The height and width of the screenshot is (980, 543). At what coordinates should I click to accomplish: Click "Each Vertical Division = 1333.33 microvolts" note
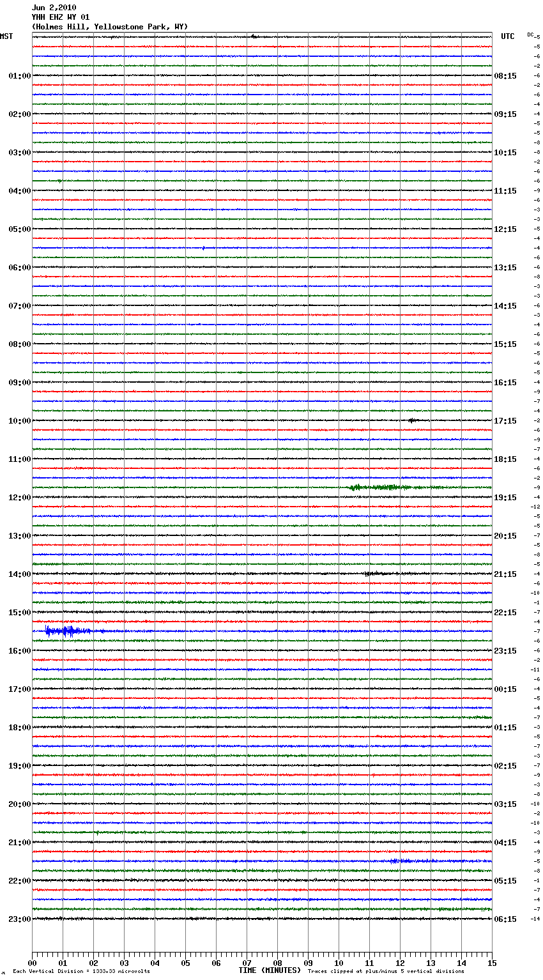coord(81,972)
